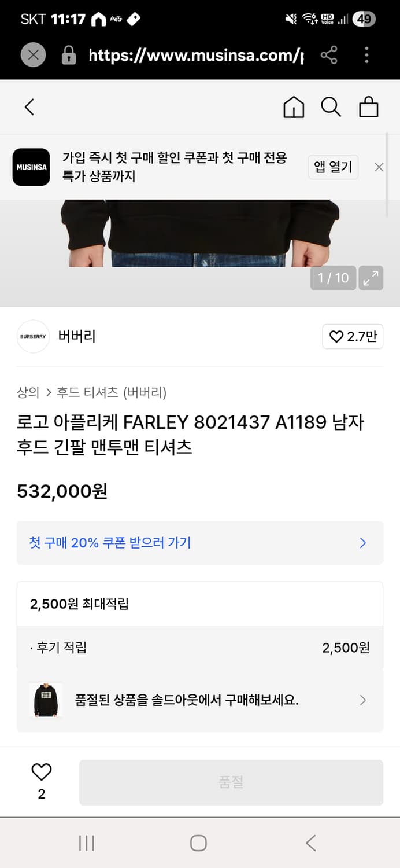The width and height of the screenshot is (400, 868).
Task: Toggle the brand like heart showing 2.7만
Action: click(x=353, y=336)
